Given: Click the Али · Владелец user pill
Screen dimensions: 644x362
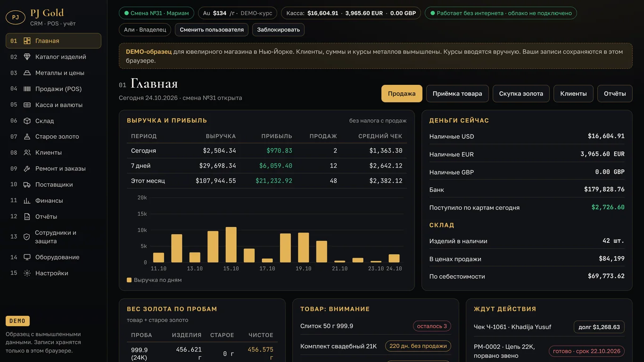Looking at the screenshot, I should tap(145, 30).
